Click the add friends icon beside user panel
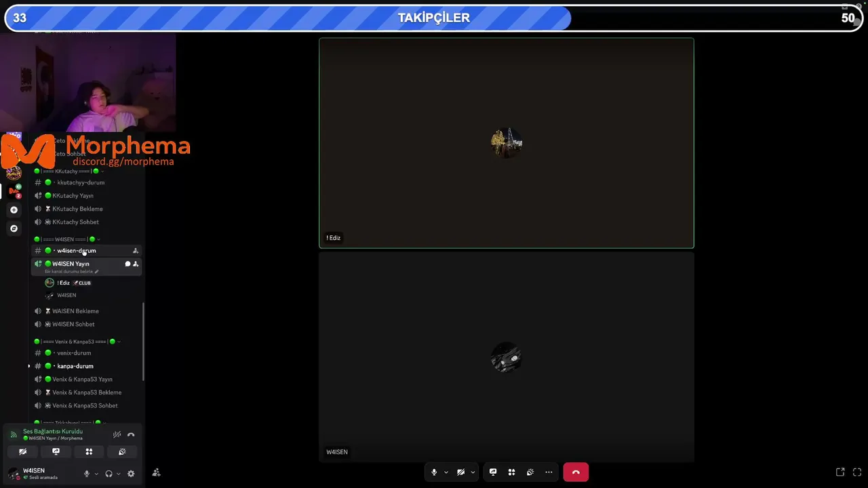The width and height of the screenshot is (868, 488). [156, 472]
